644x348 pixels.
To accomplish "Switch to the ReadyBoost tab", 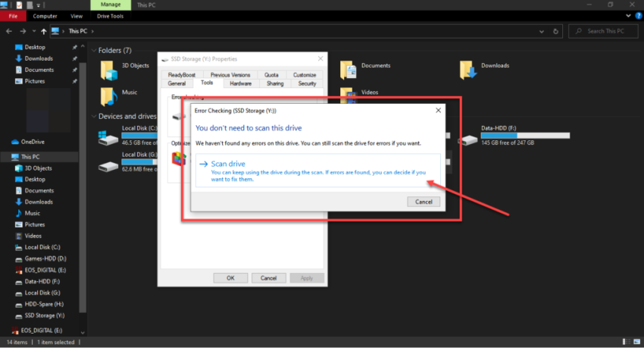I will click(182, 75).
